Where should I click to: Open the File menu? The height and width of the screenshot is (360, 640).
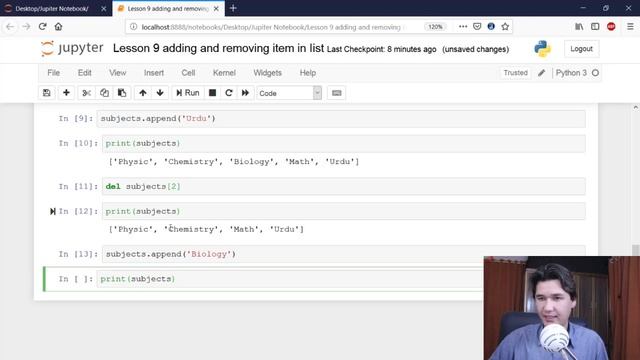(x=53, y=73)
